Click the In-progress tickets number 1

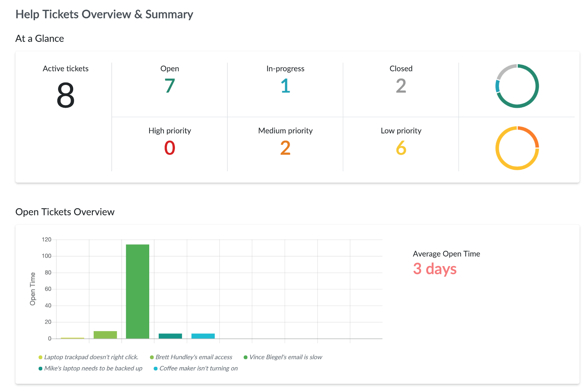pos(286,86)
